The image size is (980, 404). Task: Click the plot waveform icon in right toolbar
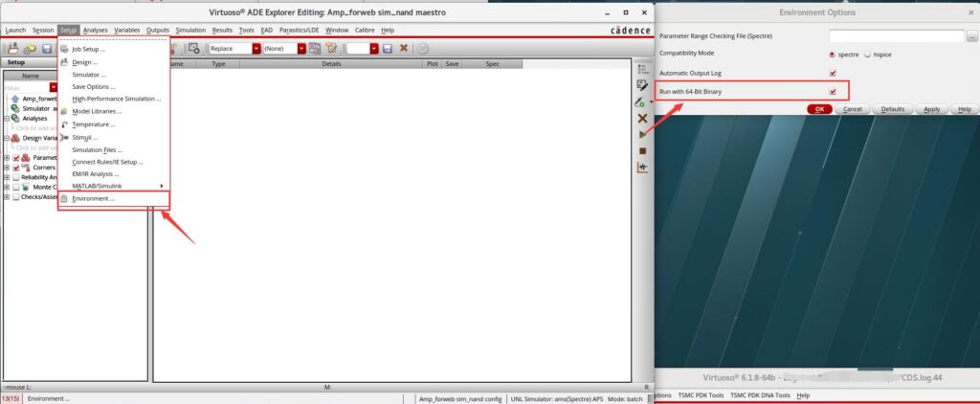tap(642, 168)
